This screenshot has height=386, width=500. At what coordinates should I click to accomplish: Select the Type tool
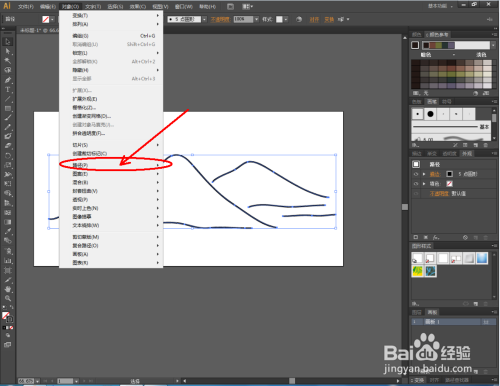[x=8, y=89]
